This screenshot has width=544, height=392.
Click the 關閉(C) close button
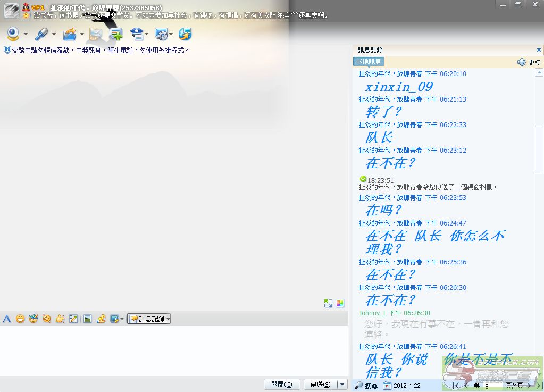(x=282, y=385)
